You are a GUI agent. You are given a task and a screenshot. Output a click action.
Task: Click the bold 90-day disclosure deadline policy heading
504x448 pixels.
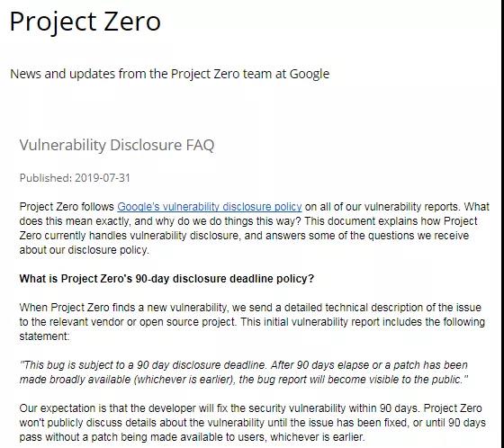click(x=166, y=278)
